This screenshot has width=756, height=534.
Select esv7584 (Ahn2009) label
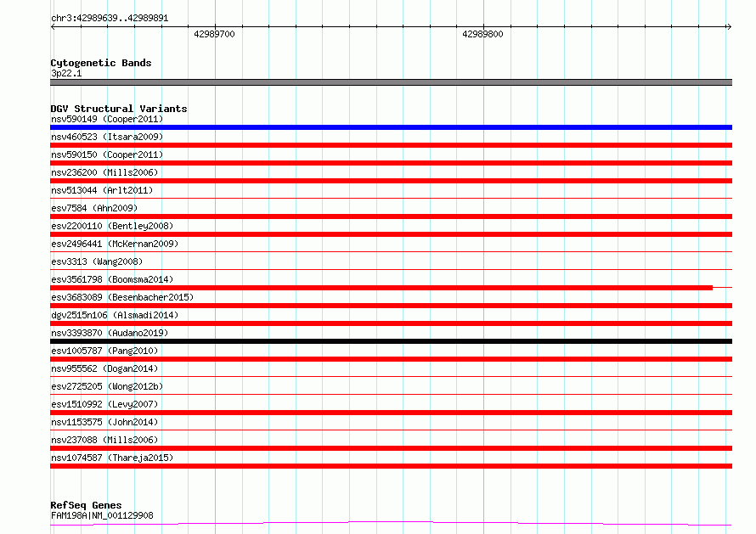pos(94,208)
